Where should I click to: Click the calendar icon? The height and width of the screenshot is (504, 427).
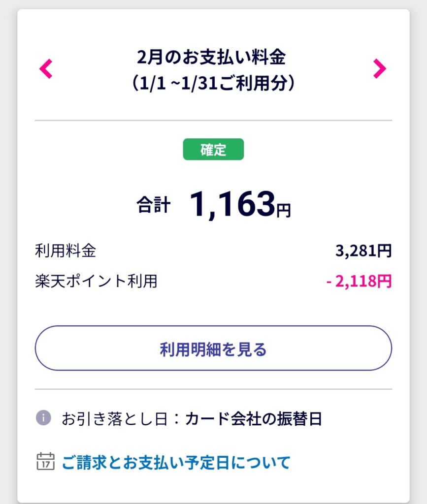[45, 462]
